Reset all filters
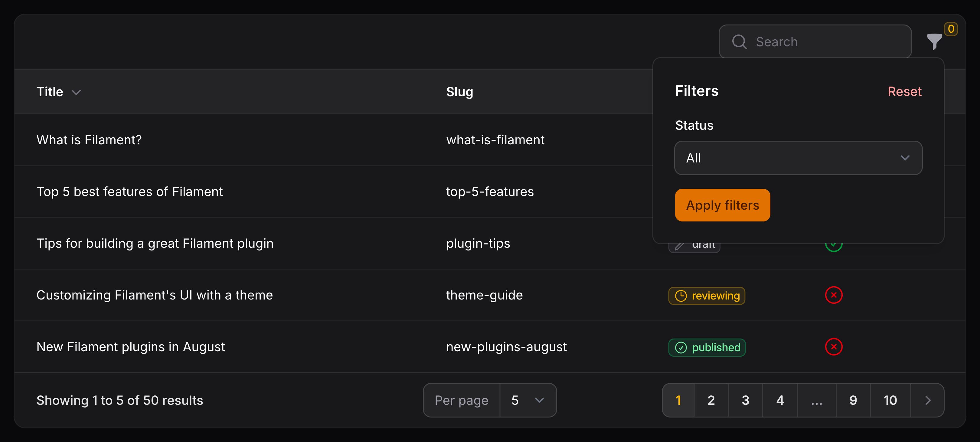 click(x=904, y=91)
